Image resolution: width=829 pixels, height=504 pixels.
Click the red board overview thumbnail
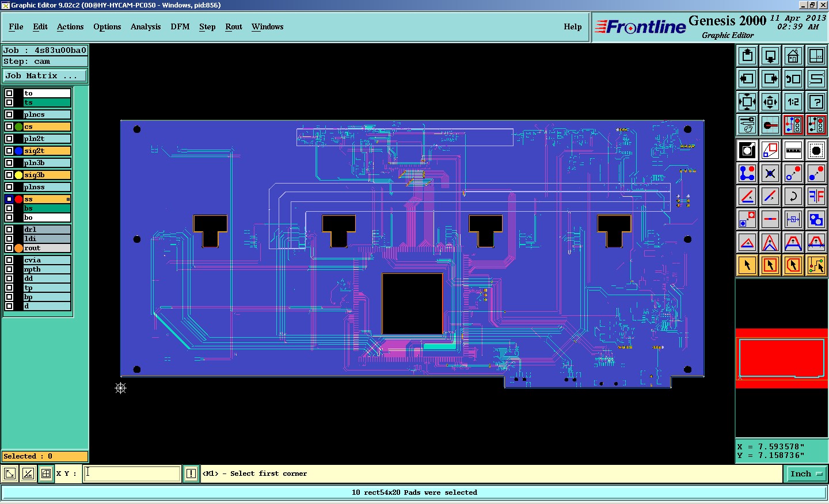(x=781, y=358)
